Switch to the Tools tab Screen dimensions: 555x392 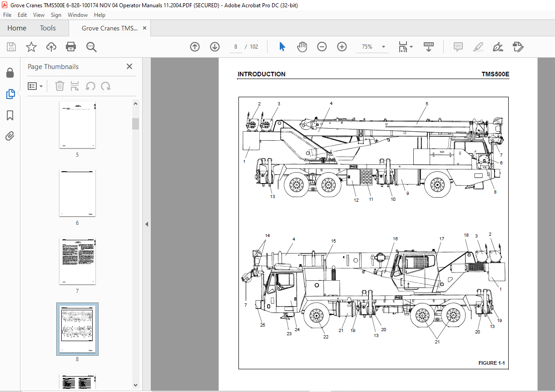point(48,28)
